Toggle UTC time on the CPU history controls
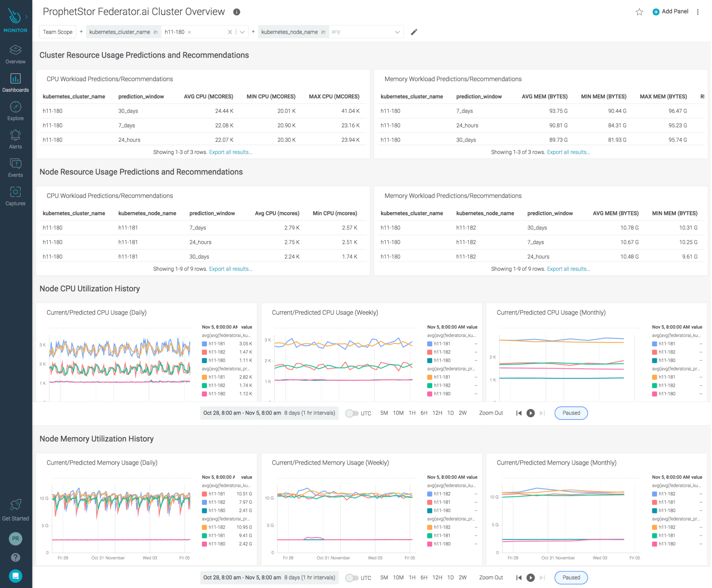The width and height of the screenshot is (712, 588). point(352,413)
